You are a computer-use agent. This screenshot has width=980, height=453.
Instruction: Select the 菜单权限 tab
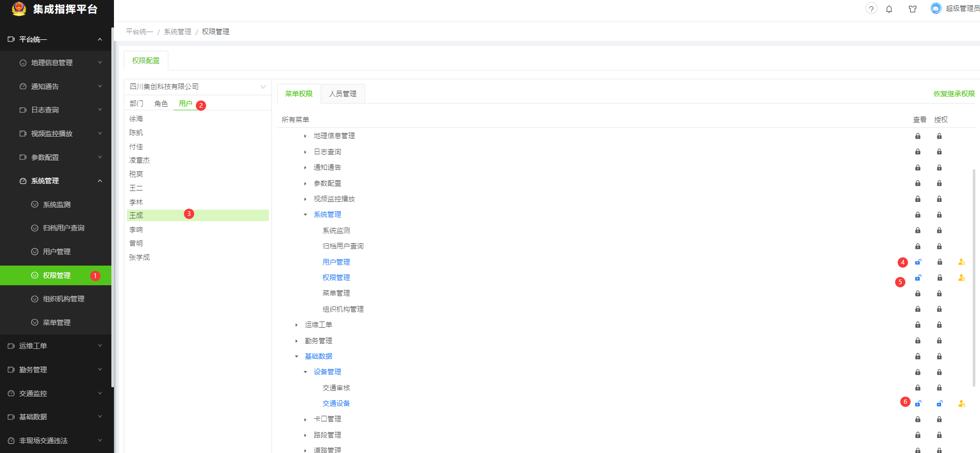point(299,94)
